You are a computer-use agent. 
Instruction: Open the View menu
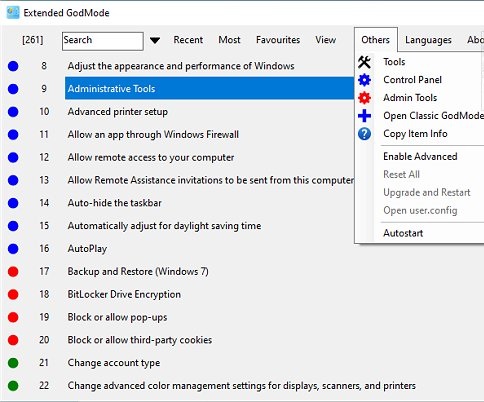point(326,40)
